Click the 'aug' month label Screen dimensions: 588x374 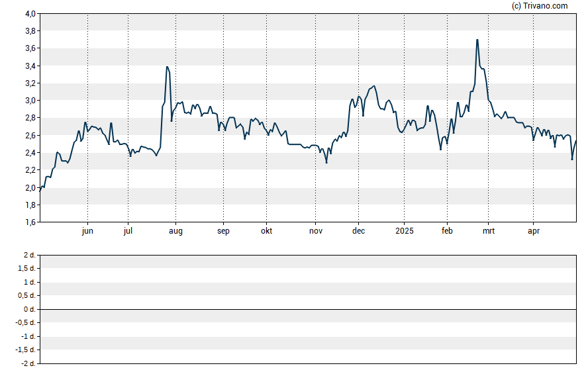[175, 231]
